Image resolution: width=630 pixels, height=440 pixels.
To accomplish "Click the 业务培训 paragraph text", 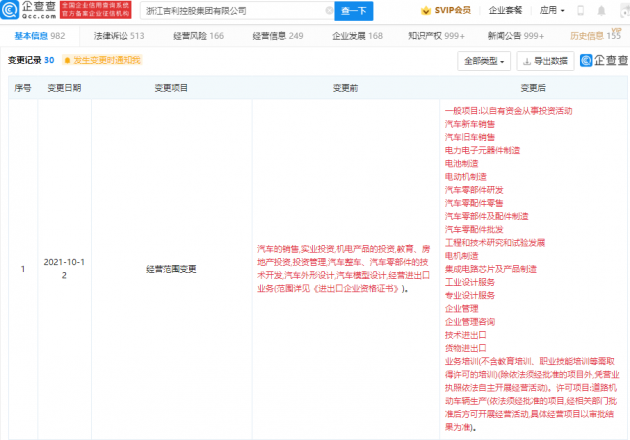I will [532, 394].
